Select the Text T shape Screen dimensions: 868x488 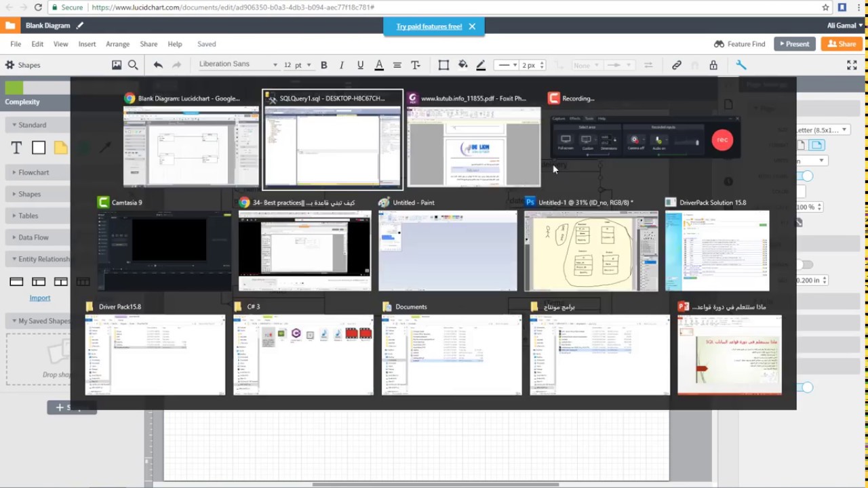[16, 148]
